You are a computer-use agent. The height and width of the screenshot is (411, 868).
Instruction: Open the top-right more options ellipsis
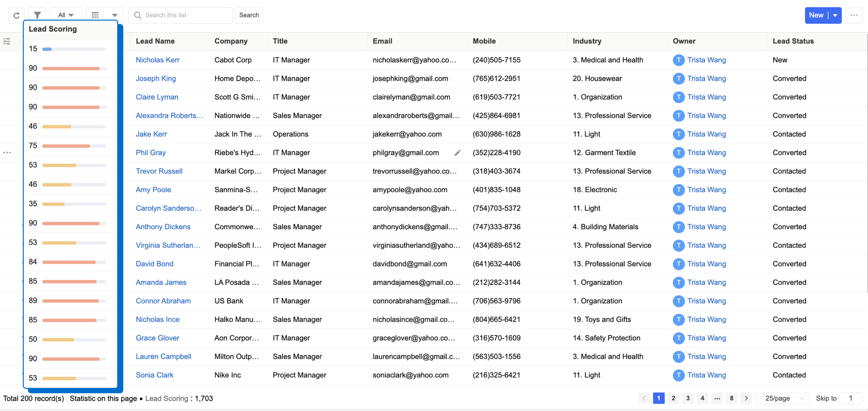point(853,15)
